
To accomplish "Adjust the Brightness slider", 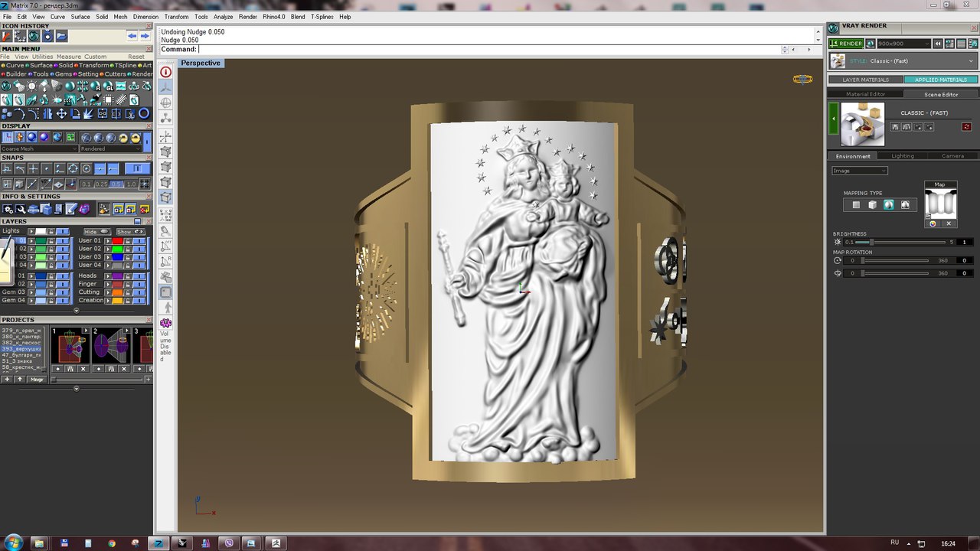I will [871, 242].
